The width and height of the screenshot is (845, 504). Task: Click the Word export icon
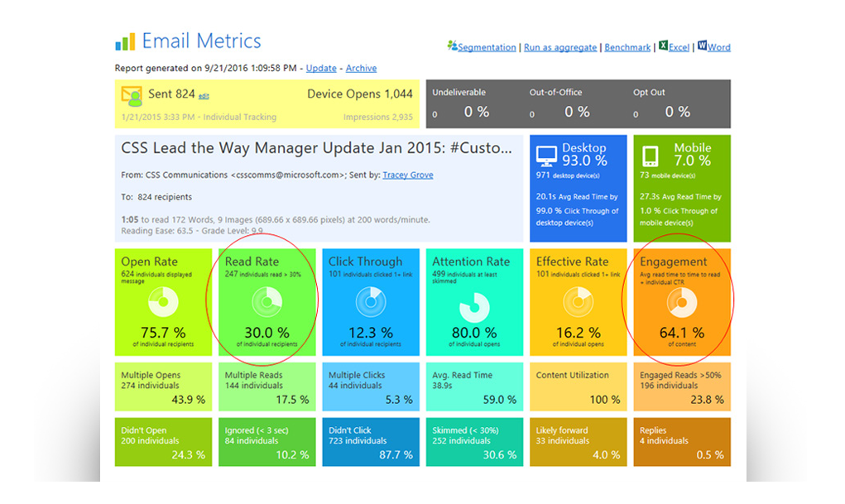click(x=702, y=46)
